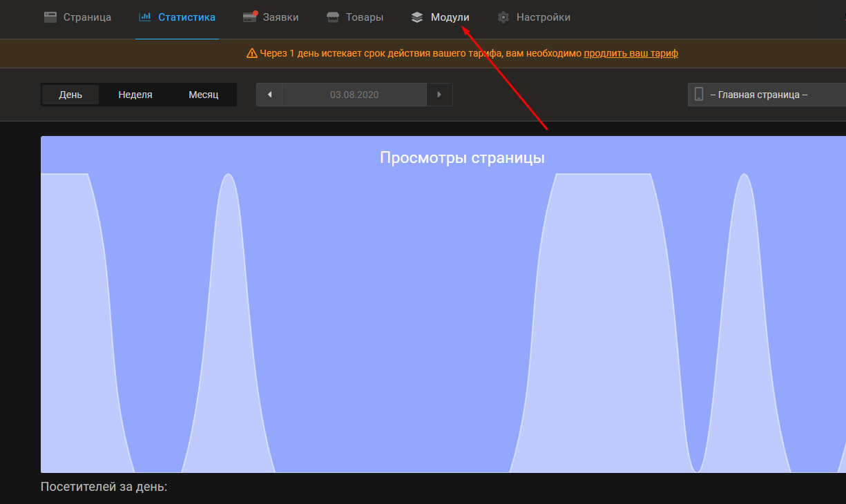Switch the statistics period to Месяц

pos(204,95)
